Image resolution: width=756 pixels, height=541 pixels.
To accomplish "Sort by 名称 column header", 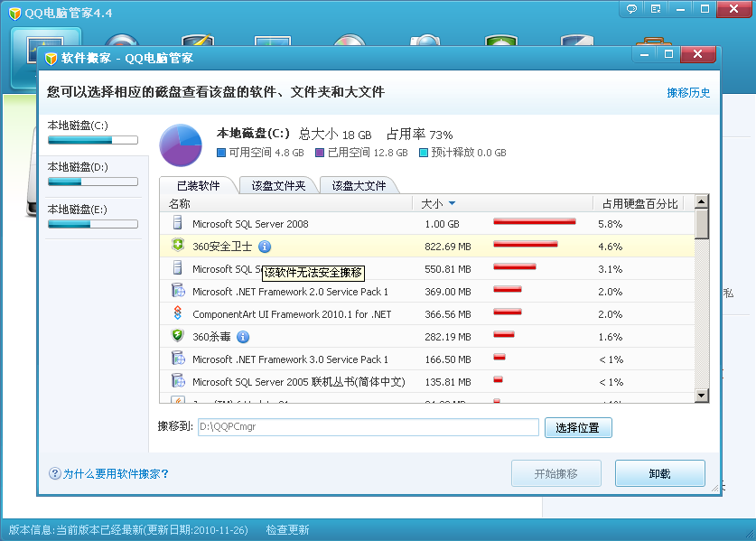I will pyautogui.click(x=286, y=204).
